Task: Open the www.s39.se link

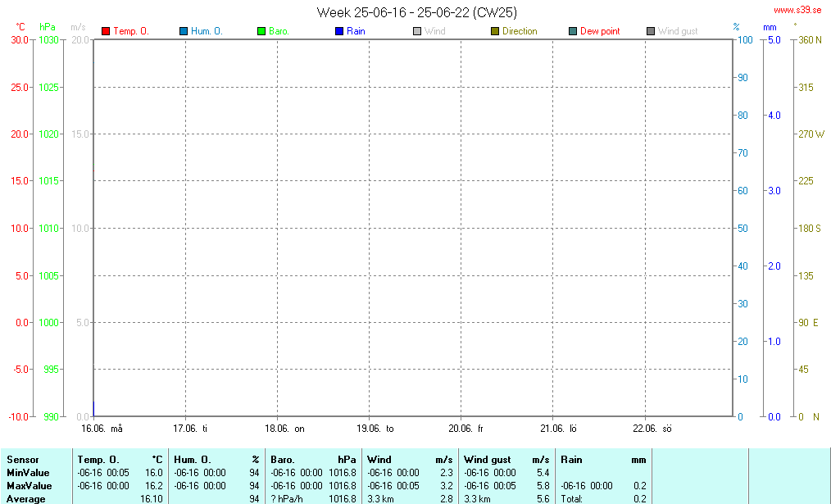Action: pos(797,10)
